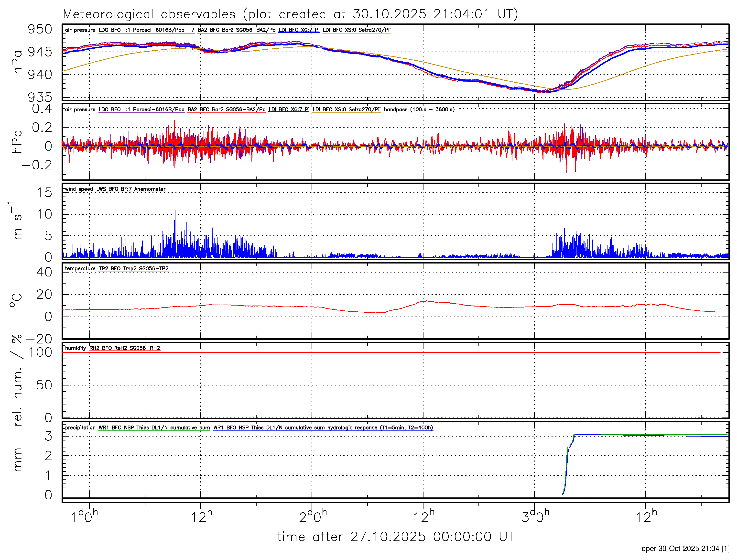Click the '950' tick on pressure axis
Screen dimensions: 737x560
40,29
